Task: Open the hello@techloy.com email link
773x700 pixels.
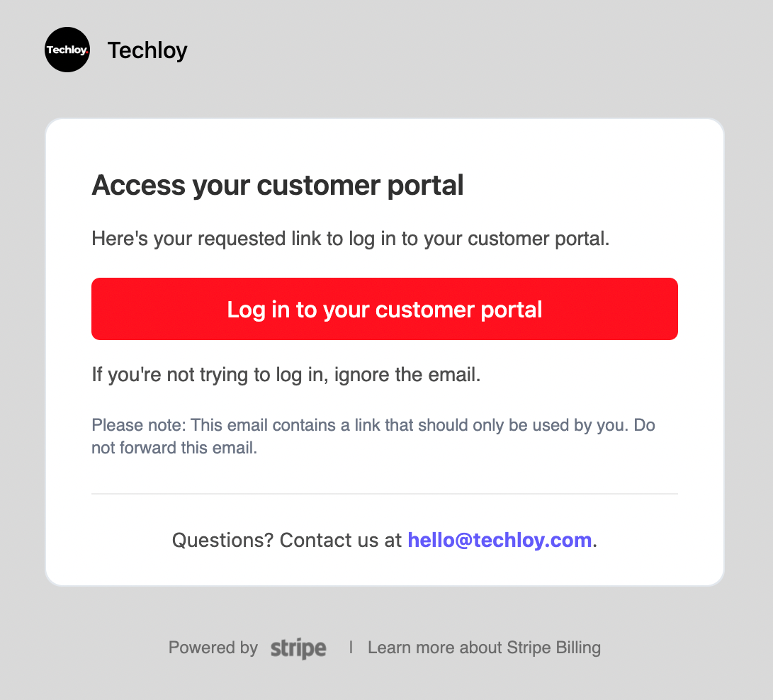Action: [x=500, y=541]
